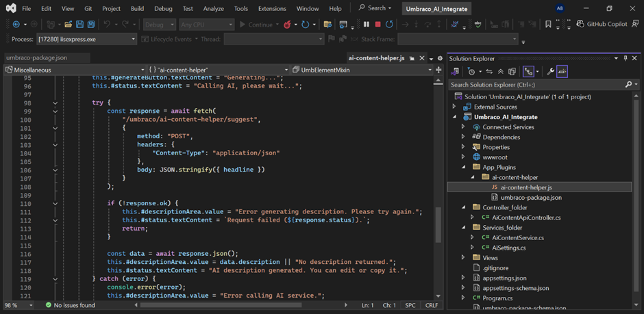Toggle Preview Selected Items in Solution Explorer
Viewport: 644px width, 314px height.
point(562,72)
